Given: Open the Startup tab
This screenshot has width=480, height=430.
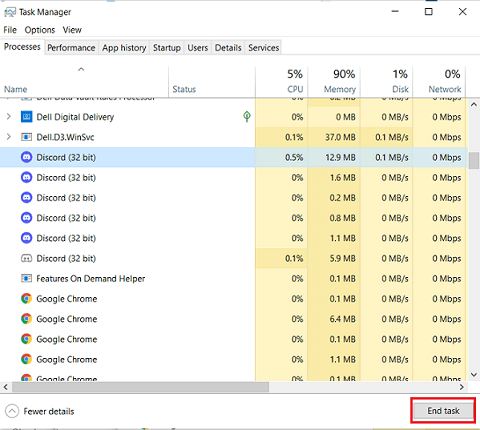Looking at the screenshot, I should [167, 48].
